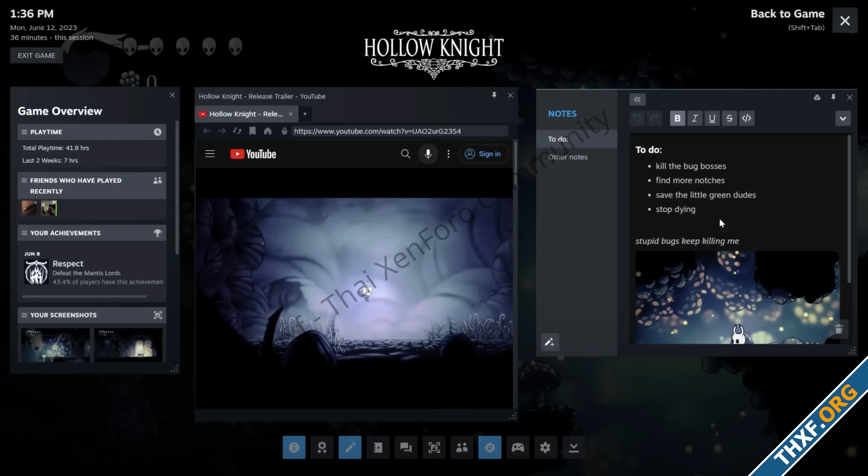Open YouTube three-dot settings menu
868x476 pixels.
(x=448, y=154)
